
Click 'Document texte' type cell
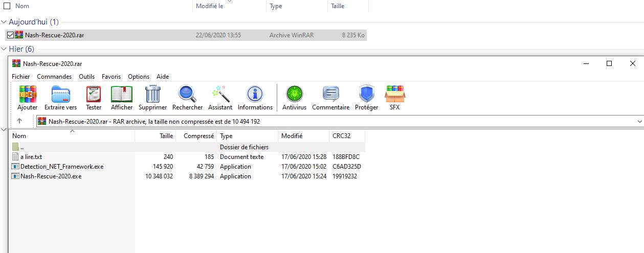(x=241, y=157)
